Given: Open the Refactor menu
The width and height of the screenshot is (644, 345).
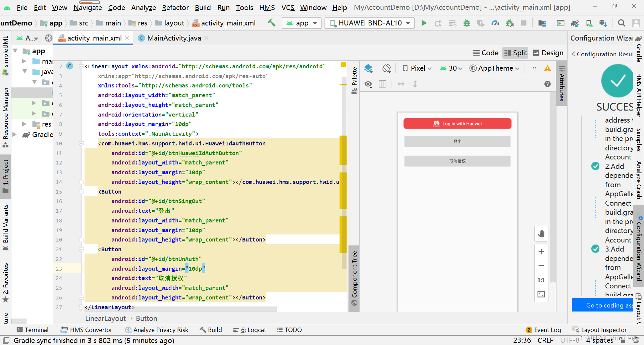Looking at the screenshot, I should 175,7.
